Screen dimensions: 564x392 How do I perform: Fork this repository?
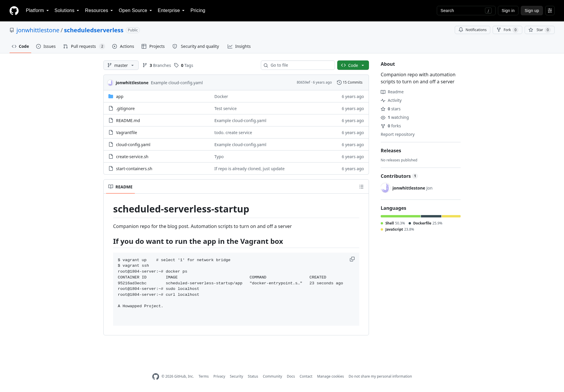[x=507, y=30]
